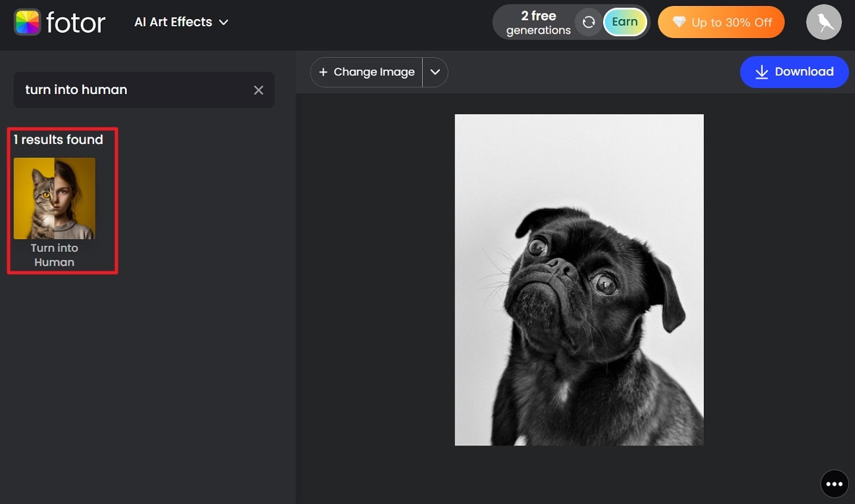Click the 2 free generations counter
The image size is (855, 504).
click(539, 22)
